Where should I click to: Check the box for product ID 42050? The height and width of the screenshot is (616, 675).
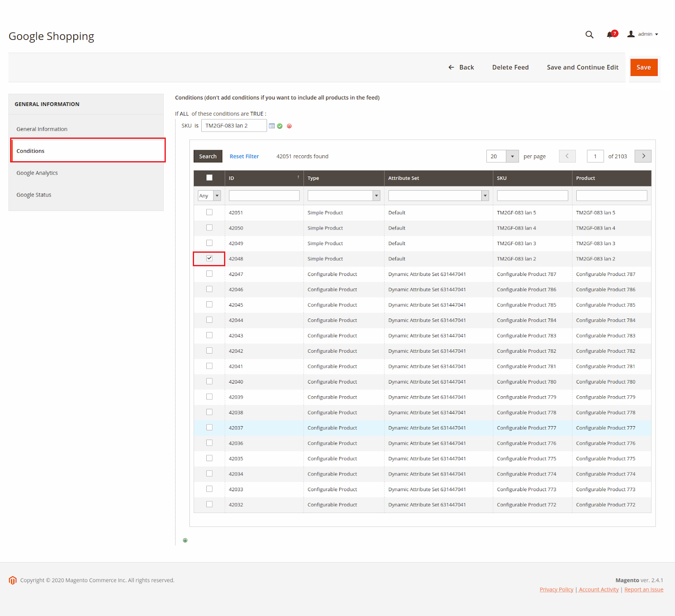pyautogui.click(x=209, y=228)
